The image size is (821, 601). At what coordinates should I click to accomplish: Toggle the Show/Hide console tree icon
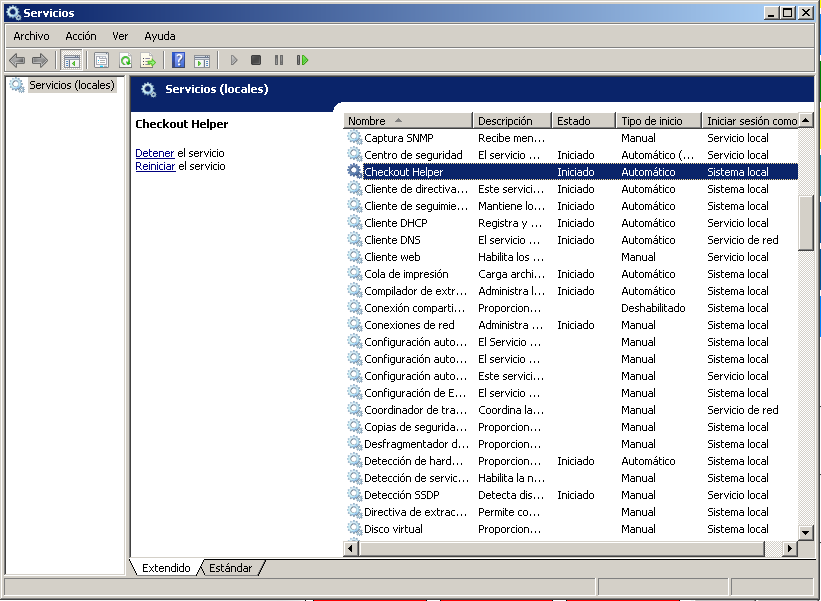(71, 60)
